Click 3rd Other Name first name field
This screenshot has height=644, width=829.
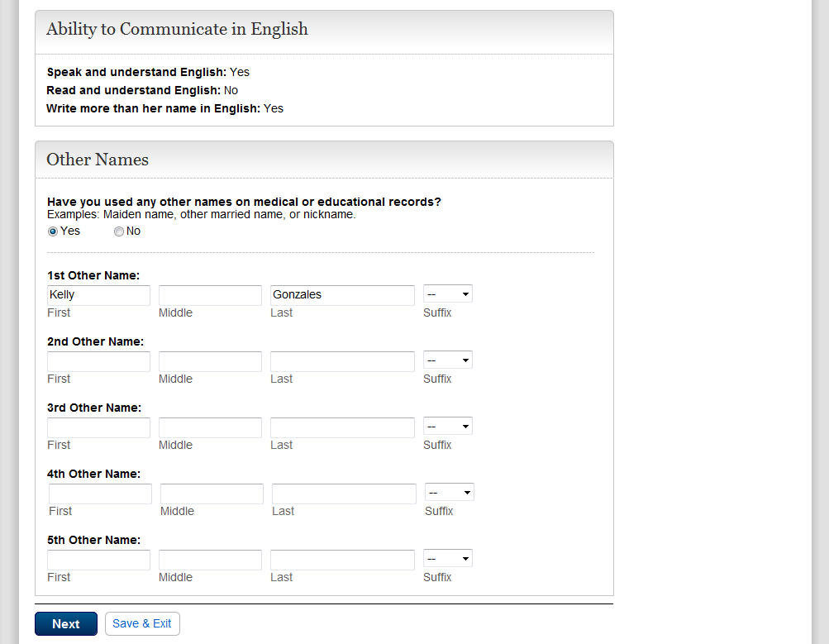coord(98,427)
